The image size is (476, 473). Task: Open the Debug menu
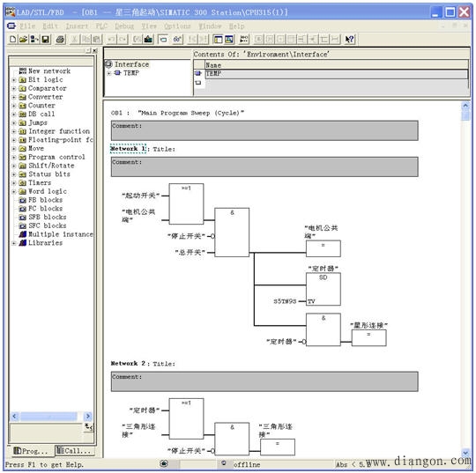124,26
